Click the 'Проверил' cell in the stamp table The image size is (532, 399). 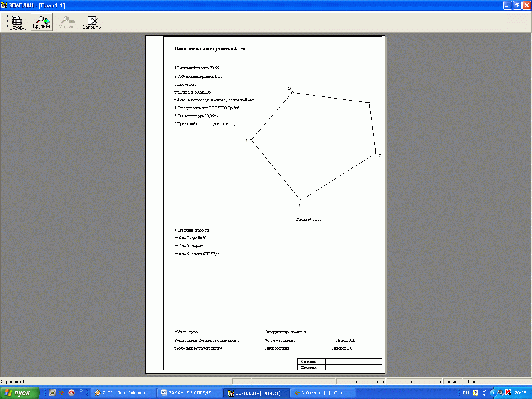pyautogui.click(x=311, y=367)
